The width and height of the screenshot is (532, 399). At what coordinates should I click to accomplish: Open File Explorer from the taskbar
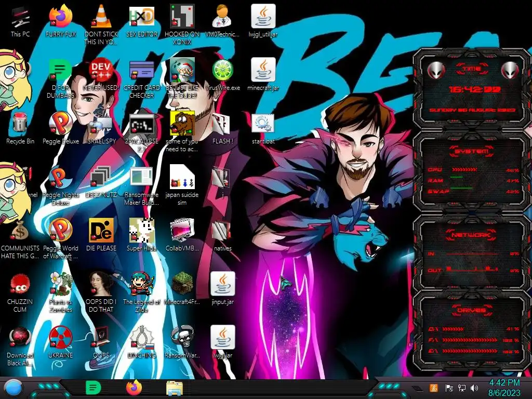tap(175, 388)
